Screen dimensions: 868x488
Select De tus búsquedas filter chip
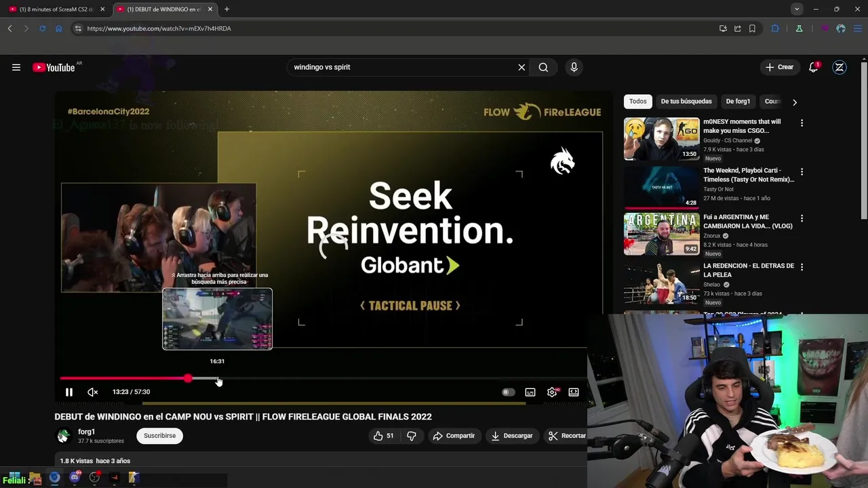point(686,101)
